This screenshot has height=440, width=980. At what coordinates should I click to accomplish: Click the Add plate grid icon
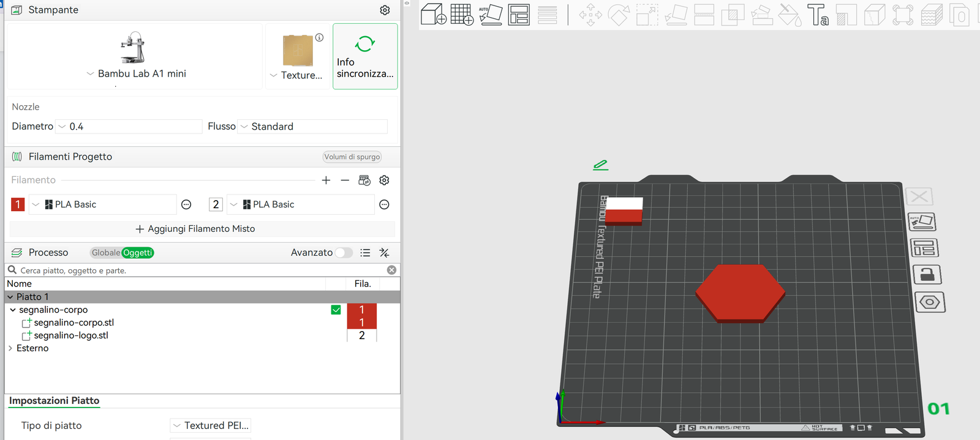(x=462, y=14)
